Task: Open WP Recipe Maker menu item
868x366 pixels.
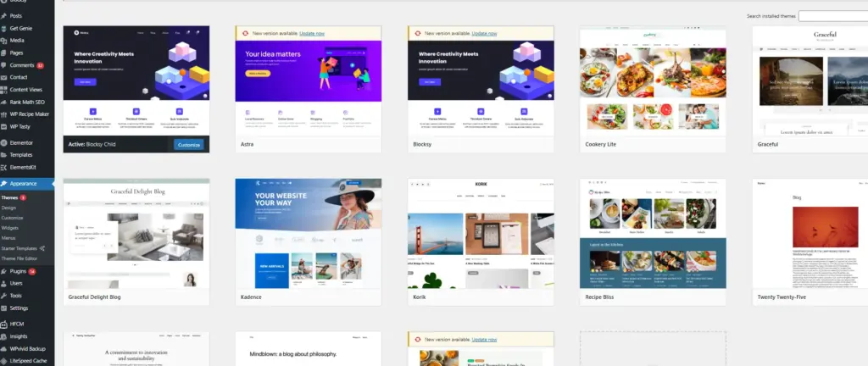Action: pyautogui.click(x=29, y=114)
